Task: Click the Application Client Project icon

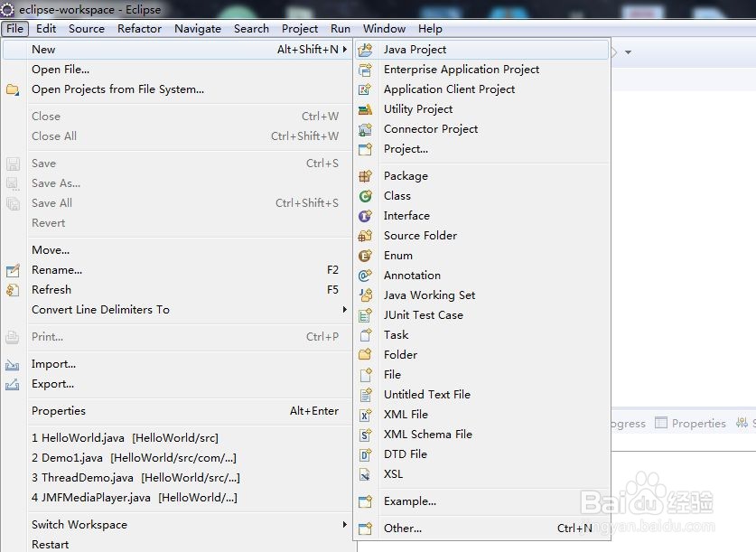Action: (366, 89)
